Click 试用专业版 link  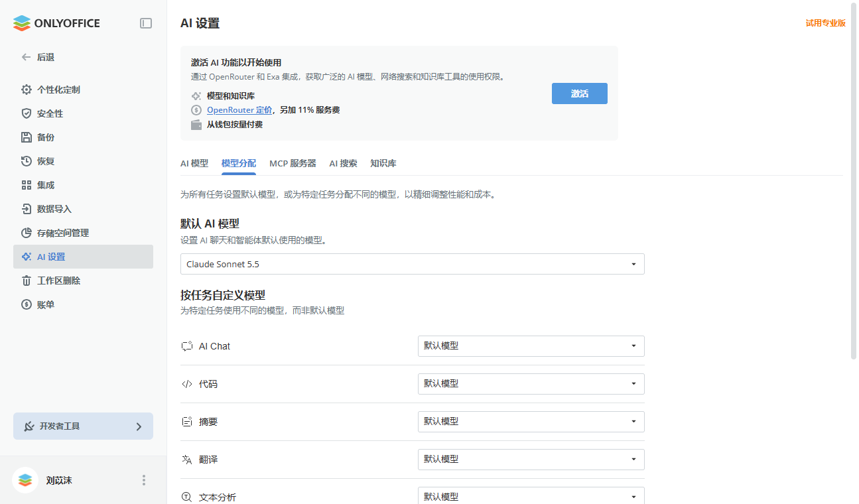pyautogui.click(x=826, y=23)
